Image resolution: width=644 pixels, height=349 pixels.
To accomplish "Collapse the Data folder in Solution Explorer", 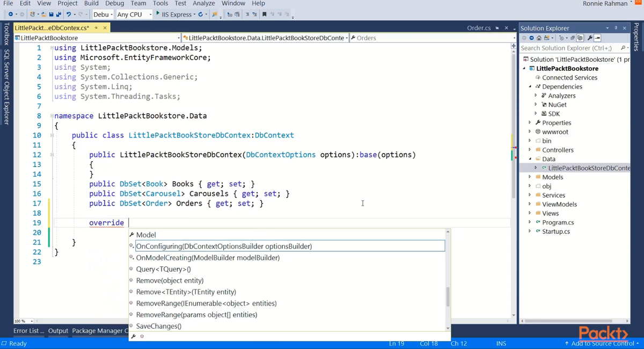I will pos(530,159).
